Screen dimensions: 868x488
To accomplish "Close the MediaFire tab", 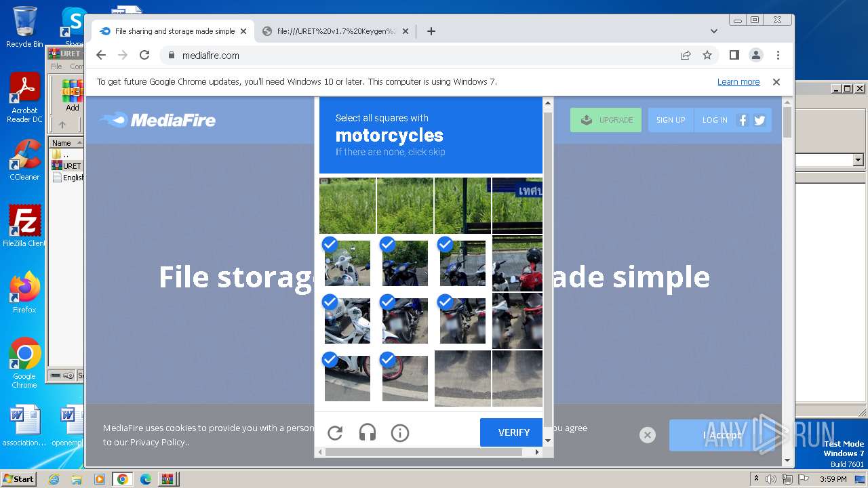I will point(243,31).
